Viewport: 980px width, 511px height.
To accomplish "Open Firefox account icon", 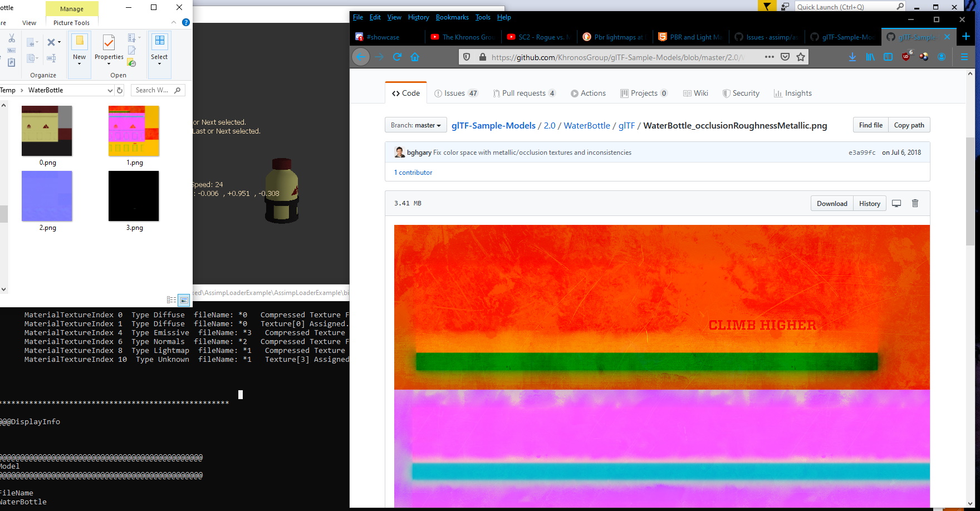I will [942, 57].
